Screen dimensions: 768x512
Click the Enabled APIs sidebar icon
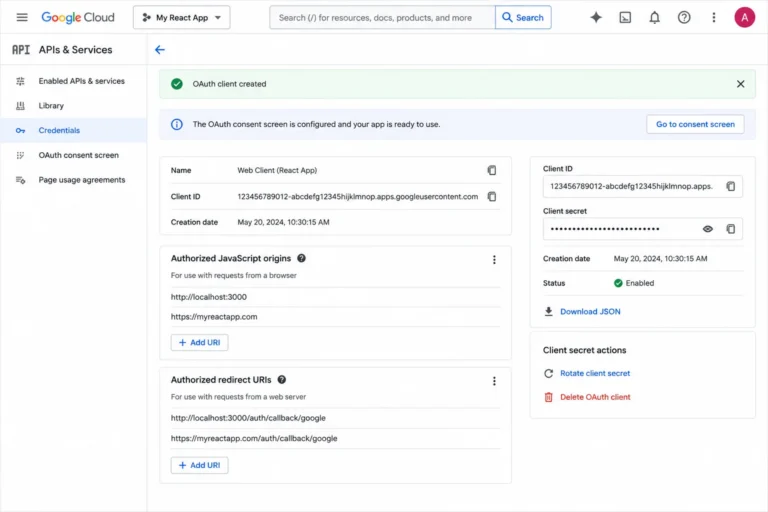[20, 81]
